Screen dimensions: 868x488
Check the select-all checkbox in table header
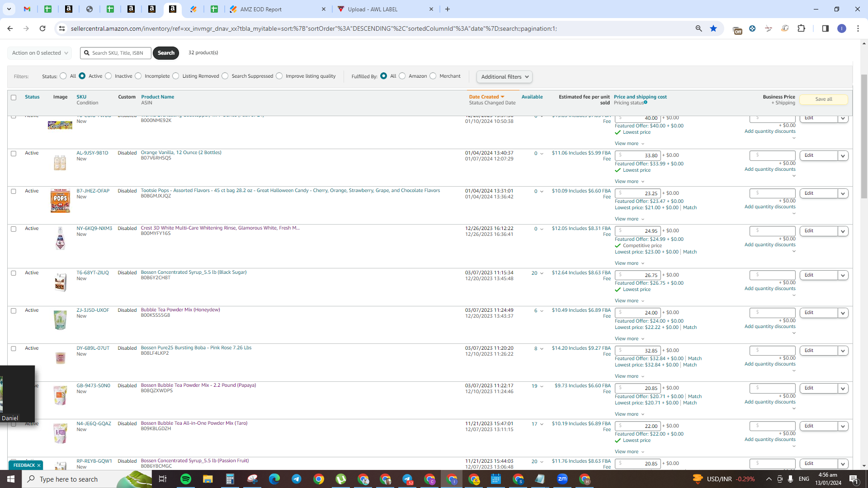pos(14,98)
